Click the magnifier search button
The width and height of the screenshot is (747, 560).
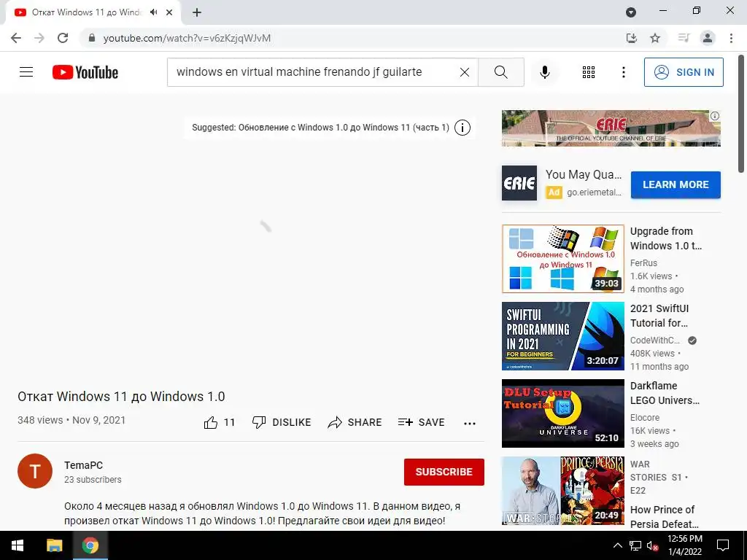tap(500, 72)
